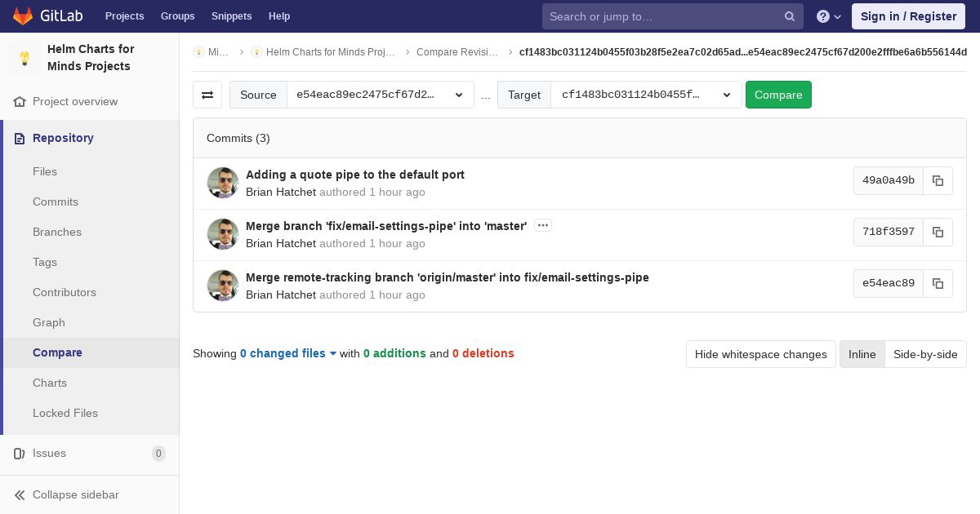Open the Source revision dropdown
This screenshot has width=980, height=514.
pyautogui.click(x=381, y=95)
